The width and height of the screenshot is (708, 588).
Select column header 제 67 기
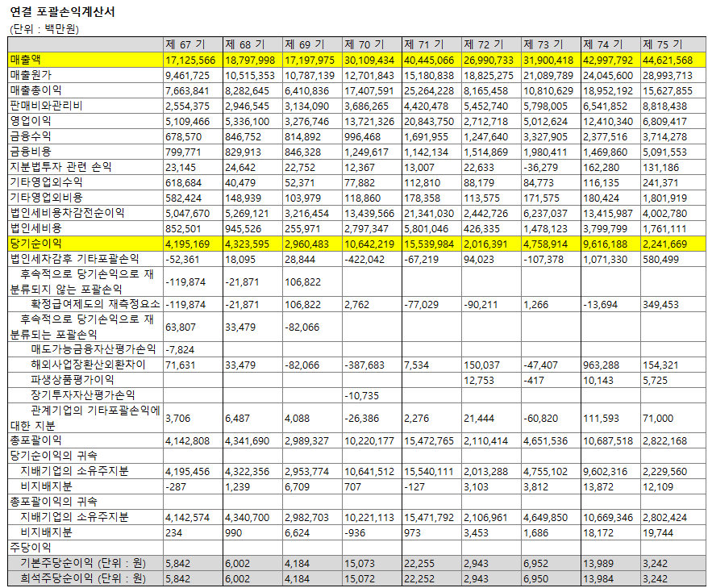185,44
